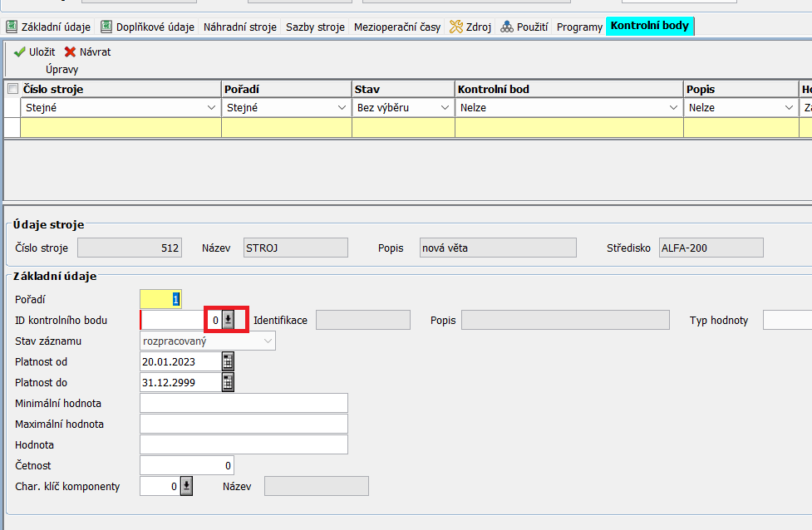Open the Stav záznamu dropdown
The height and width of the screenshot is (530, 812).
click(268, 341)
